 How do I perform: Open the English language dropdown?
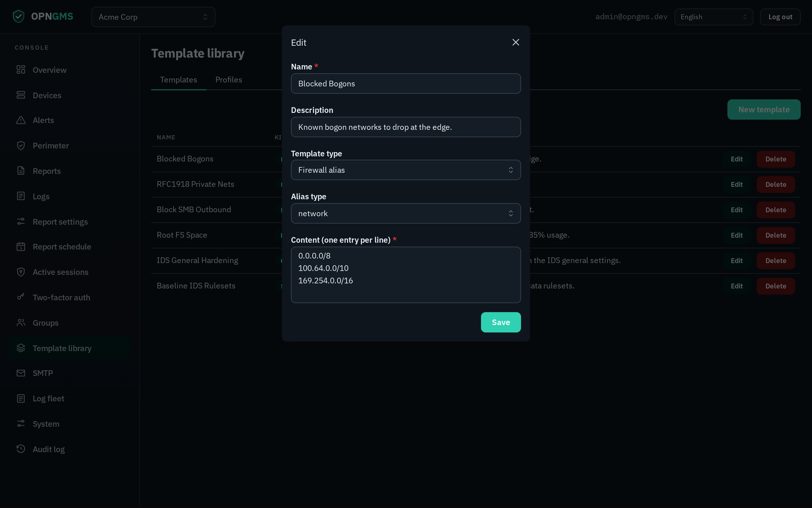[714, 17]
